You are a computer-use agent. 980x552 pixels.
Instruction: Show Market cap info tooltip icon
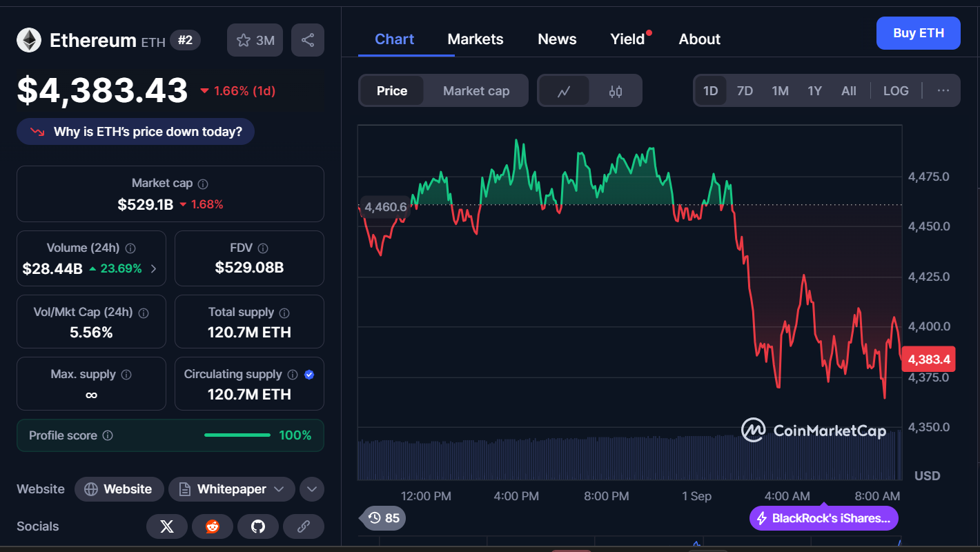click(x=203, y=184)
